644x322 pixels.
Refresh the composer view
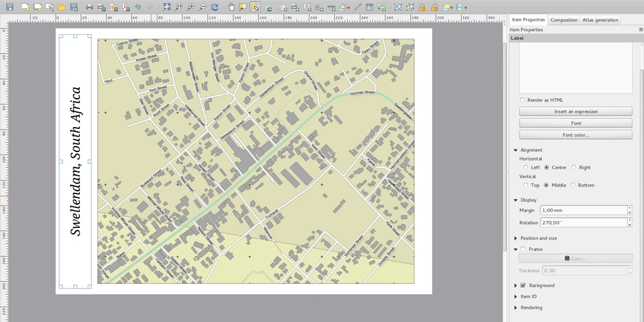coord(214,7)
